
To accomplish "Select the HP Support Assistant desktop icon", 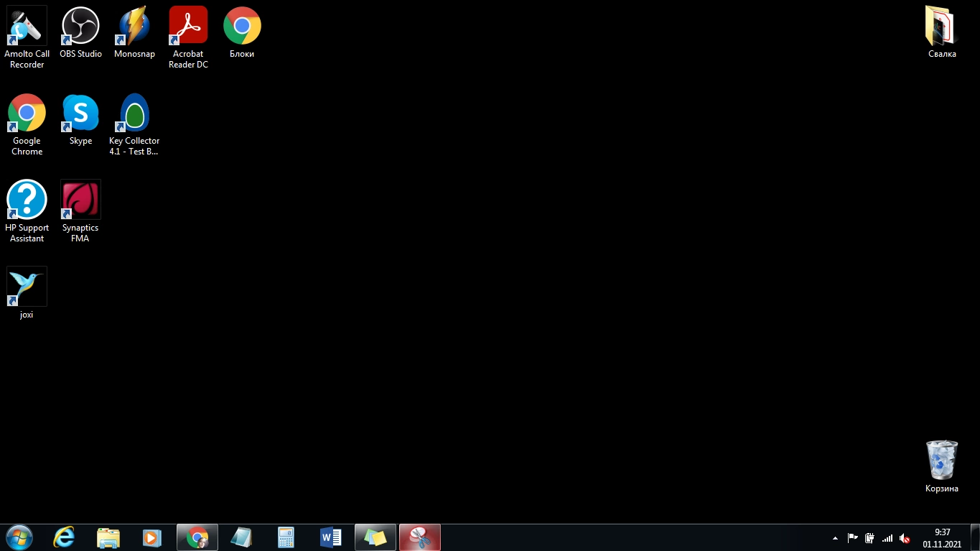I will point(27,211).
